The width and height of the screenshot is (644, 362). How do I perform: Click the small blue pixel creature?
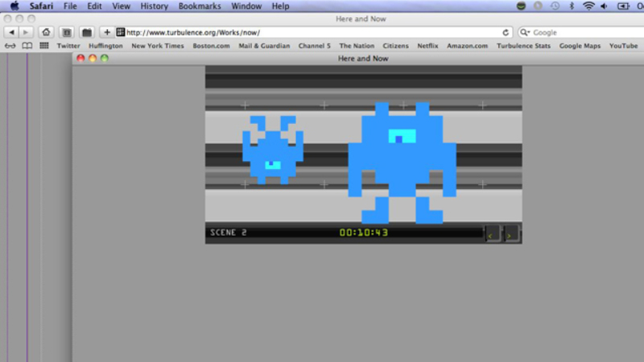point(273,150)
